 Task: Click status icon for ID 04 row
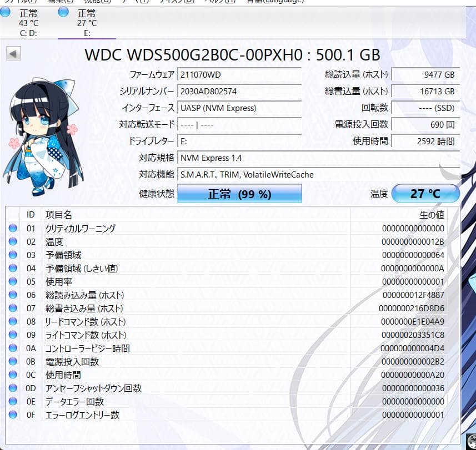(13, 268)
